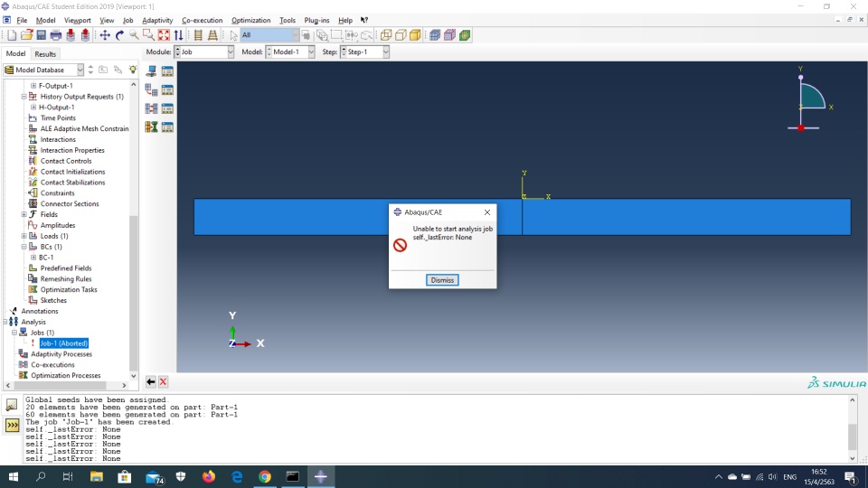Open the Viewport menu
Viewport: 868px width, 488px height.
click(x=78, y=21)
